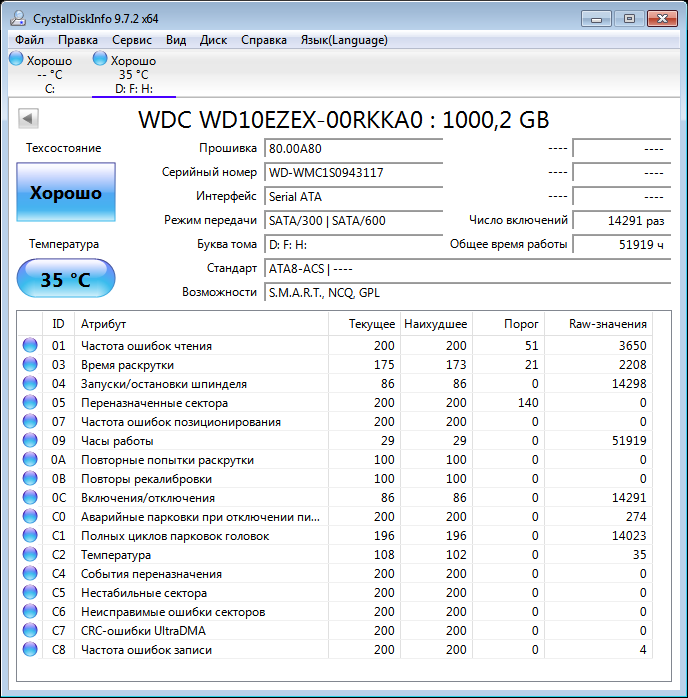The height and width of the screenshot is (698, 688).
Task: Open the Язык(Language) menu
Action: point(343,40)
